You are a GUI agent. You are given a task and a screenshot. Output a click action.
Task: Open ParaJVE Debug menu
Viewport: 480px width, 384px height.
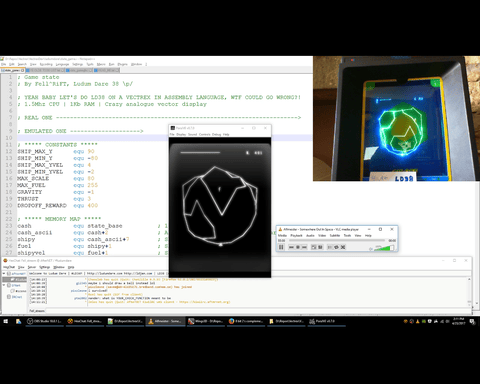pos(217,134)
